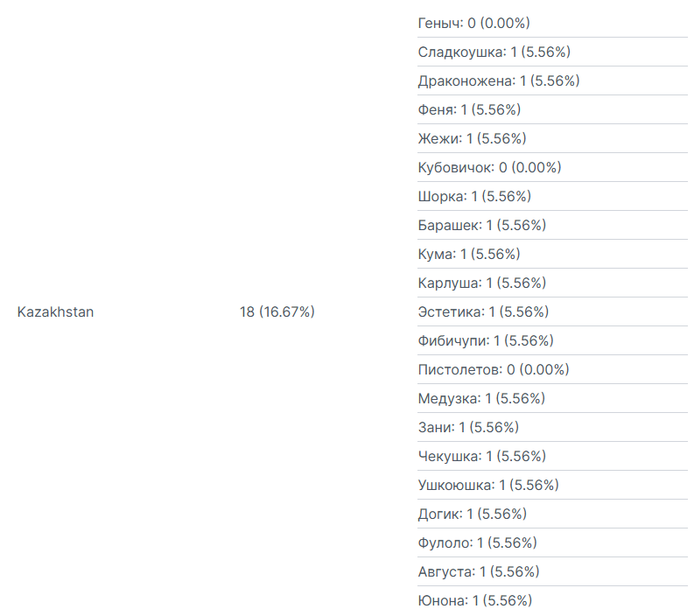Click the Шорка: 1 (5.56%) row
The height and width of the screenshot is (616, 694).
coord(474,196)
